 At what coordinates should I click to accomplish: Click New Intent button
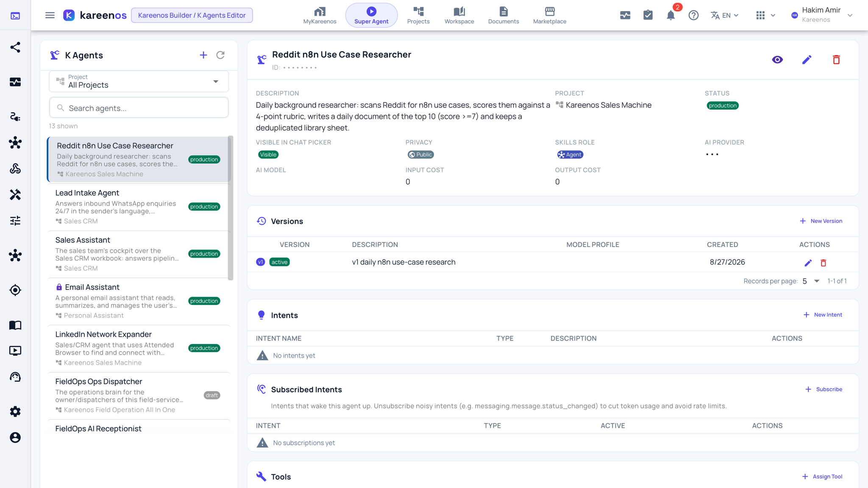point(823,315)
